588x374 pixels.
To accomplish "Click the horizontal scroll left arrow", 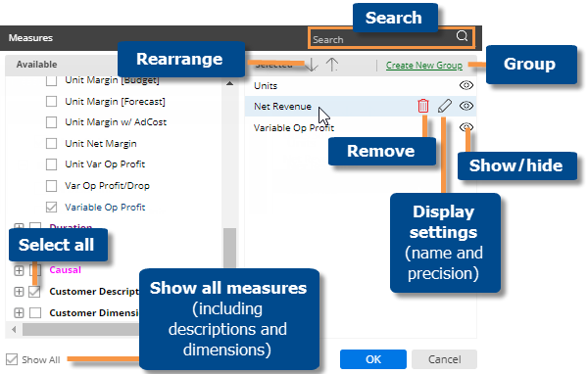I will click(14, 329).
